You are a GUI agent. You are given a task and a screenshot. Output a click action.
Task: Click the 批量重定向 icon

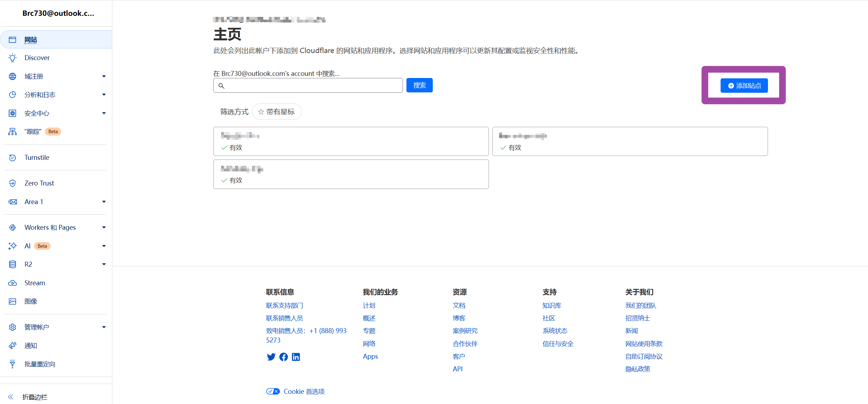tap(12, 364)
